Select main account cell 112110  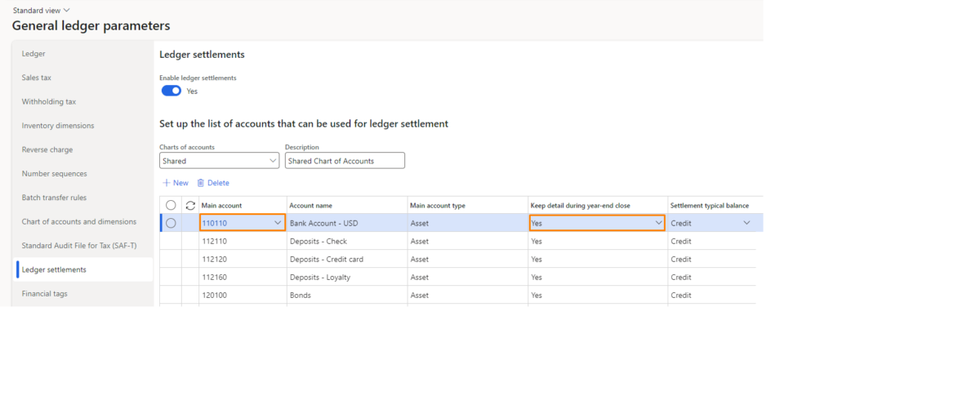(243, 242)
